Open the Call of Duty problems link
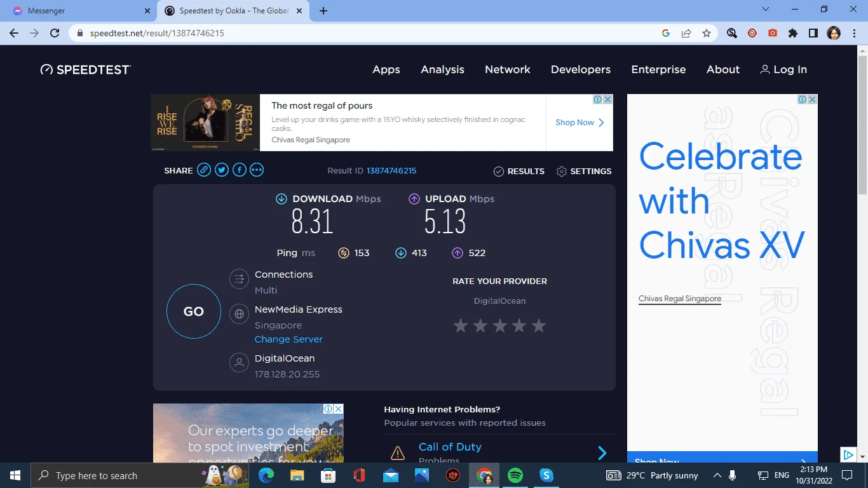868x488 pixels. [x=450, y=447]
